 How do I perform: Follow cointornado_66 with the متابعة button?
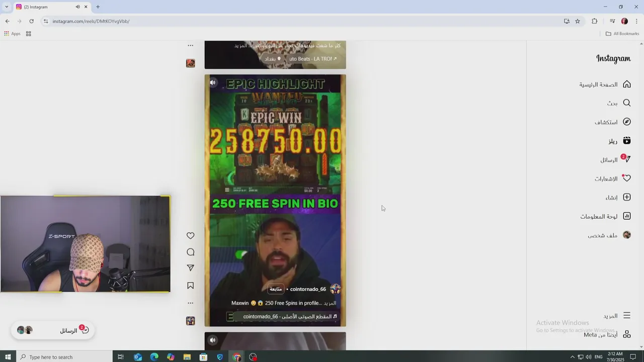click(276, 289)
